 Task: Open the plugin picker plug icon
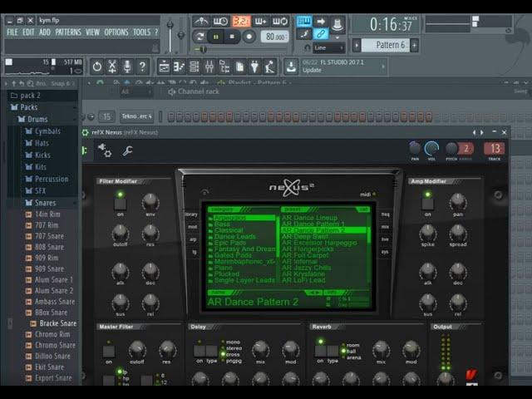(255, 66)
